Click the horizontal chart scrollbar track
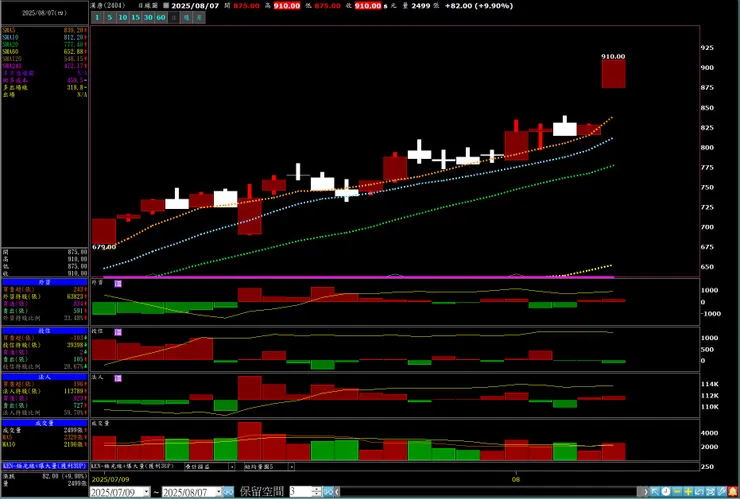740x499 pixels. pos(488,492)
